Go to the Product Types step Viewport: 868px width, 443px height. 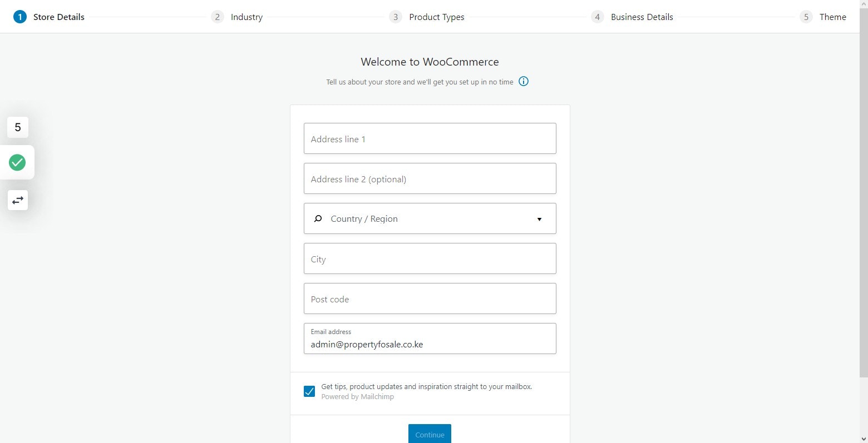(436, 17)
